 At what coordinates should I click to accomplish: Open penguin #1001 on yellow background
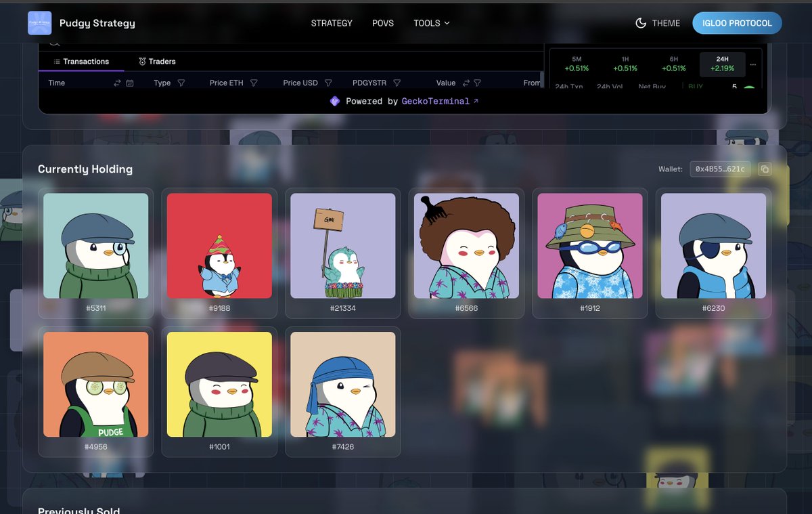[219, 384]
